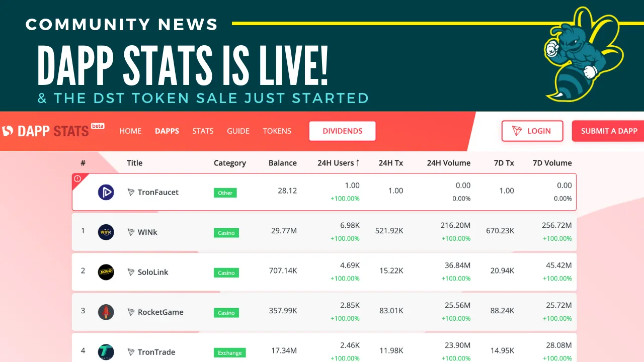Click the Other category tag for TronFaucet
The width and height of the screenshot is (644, 362).
point(225,193)
